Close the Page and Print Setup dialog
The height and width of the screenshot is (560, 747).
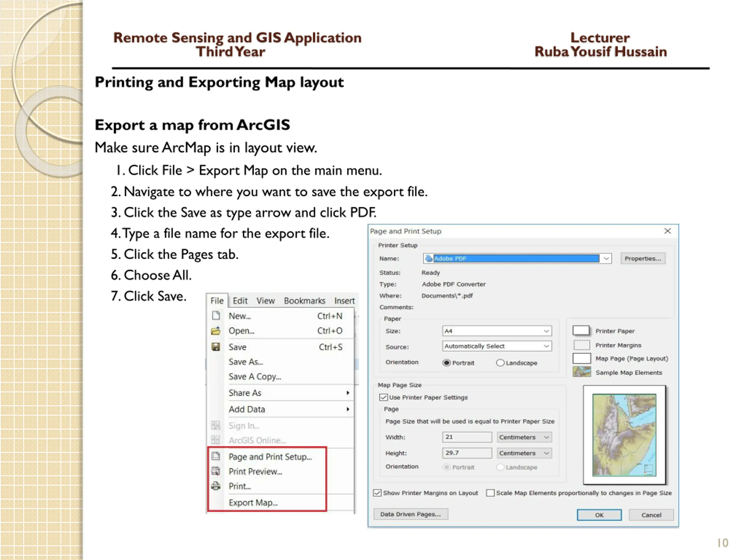667,231
